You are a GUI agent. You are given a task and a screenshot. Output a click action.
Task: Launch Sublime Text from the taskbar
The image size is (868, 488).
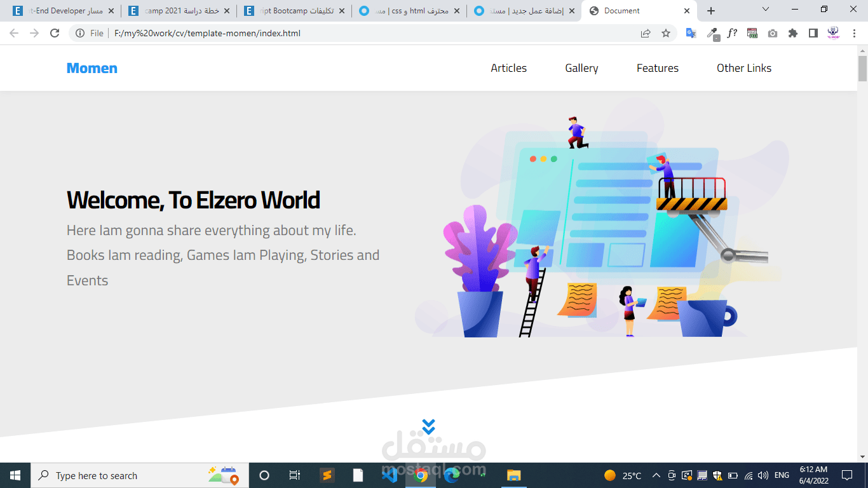[327, 475]
